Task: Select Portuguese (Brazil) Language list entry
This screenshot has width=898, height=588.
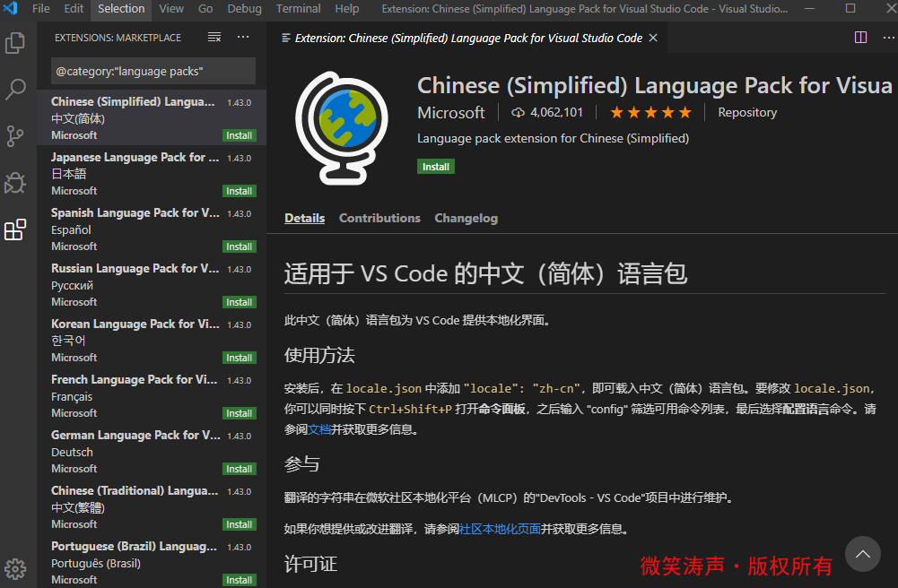Action: pyautogui.click(x=152, y=561)
